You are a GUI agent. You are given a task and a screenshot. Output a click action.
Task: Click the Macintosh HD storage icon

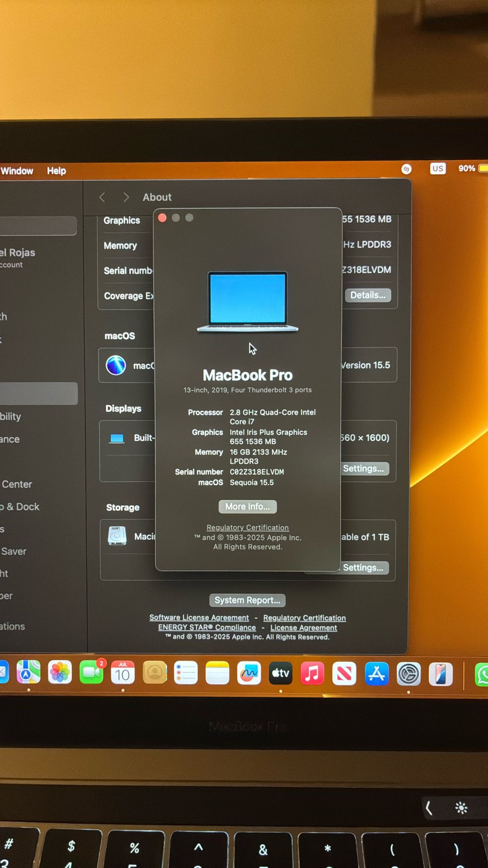click(117, 536)
